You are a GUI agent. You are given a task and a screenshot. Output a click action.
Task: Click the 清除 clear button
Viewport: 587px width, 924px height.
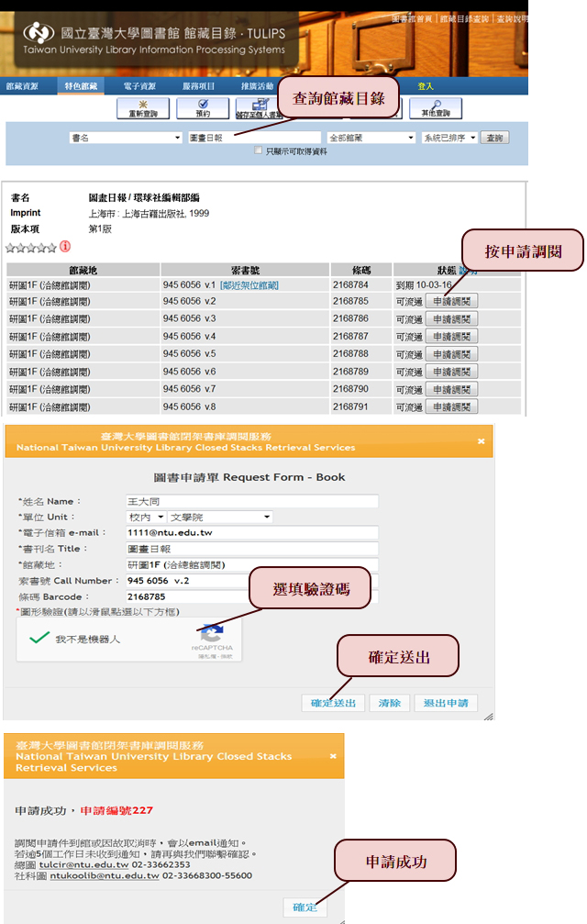(389, 703)
